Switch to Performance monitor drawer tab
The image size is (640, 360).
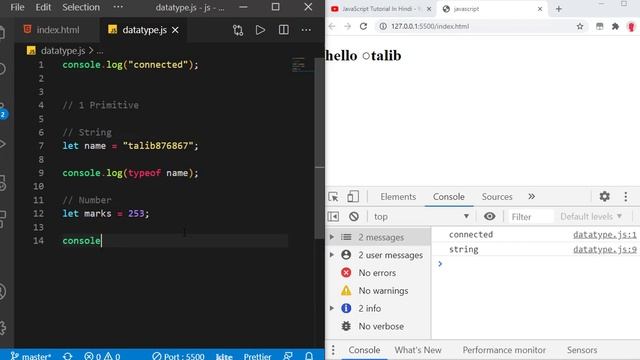coord(504,350)
